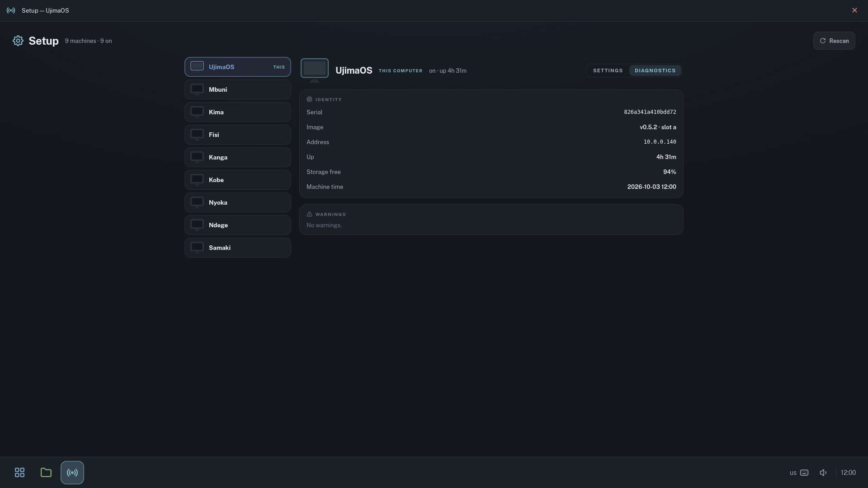Select the Ndege machine name

coord(218,225)
